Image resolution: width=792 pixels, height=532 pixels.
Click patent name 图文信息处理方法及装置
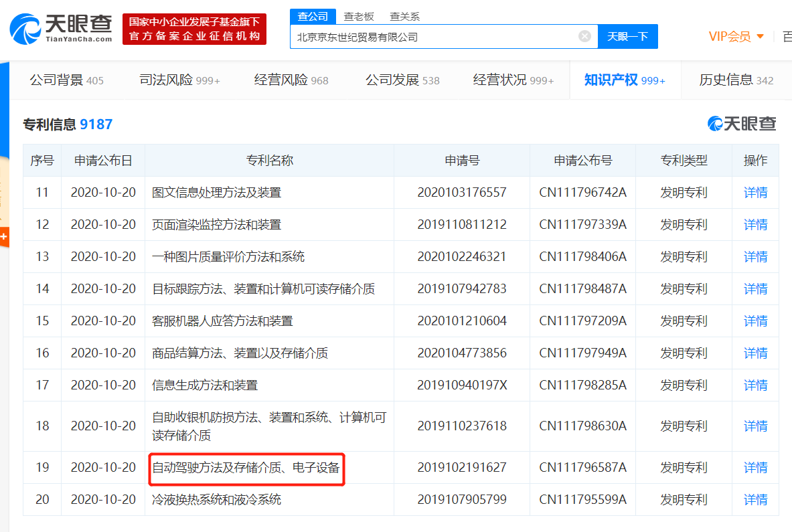[216, 192]
